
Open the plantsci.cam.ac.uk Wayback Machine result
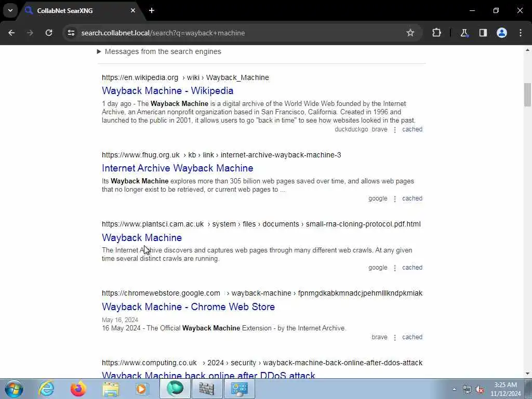pyautogui.click(x=142, y=237)
